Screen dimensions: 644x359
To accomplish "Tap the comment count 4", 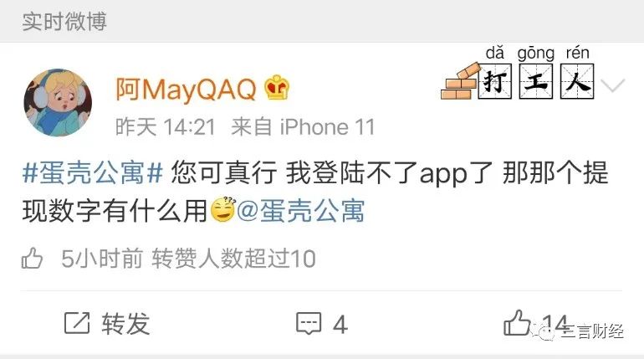I will pos(340,325).
